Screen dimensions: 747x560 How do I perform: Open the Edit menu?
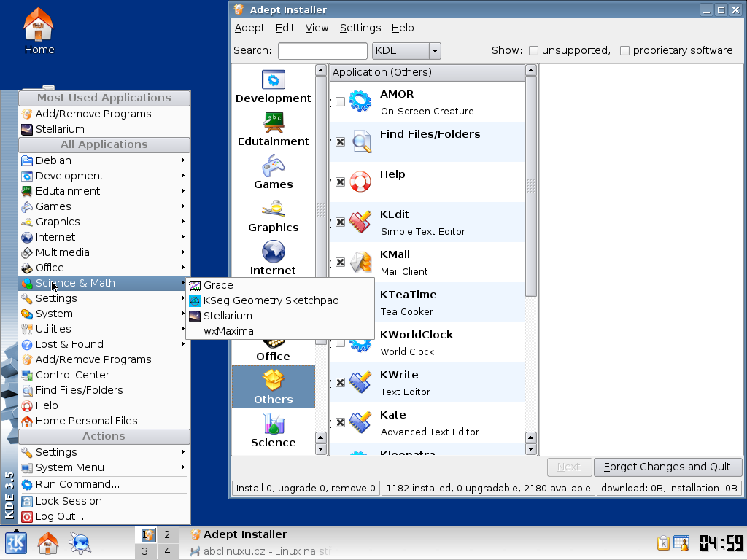285,28
